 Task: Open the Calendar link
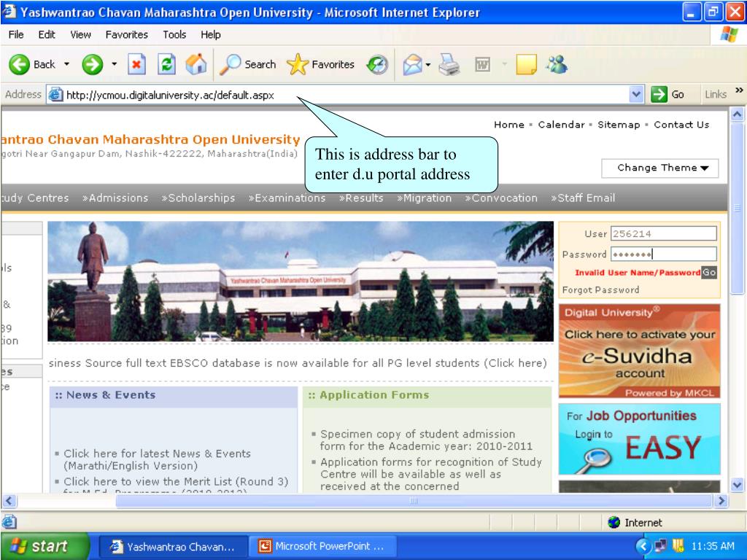tap(561, 125)
